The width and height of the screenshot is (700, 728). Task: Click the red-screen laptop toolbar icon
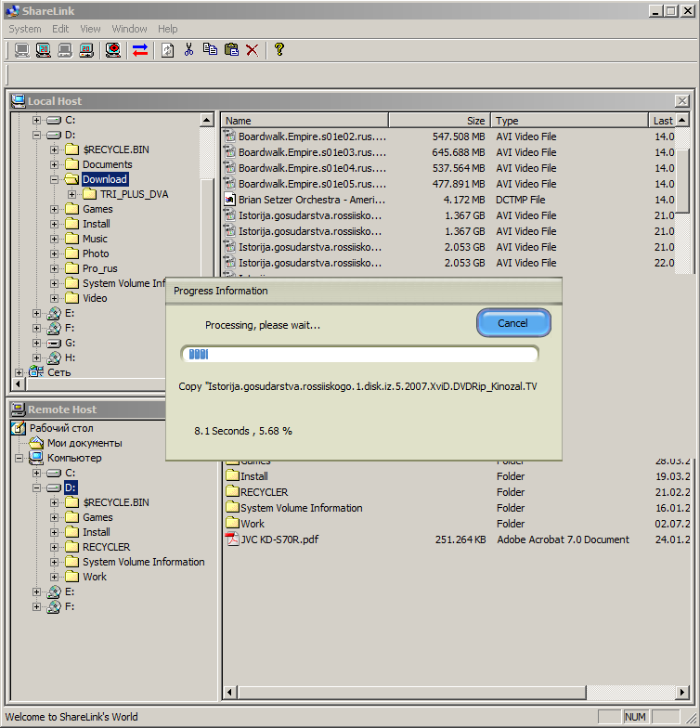tap(86, 50)
